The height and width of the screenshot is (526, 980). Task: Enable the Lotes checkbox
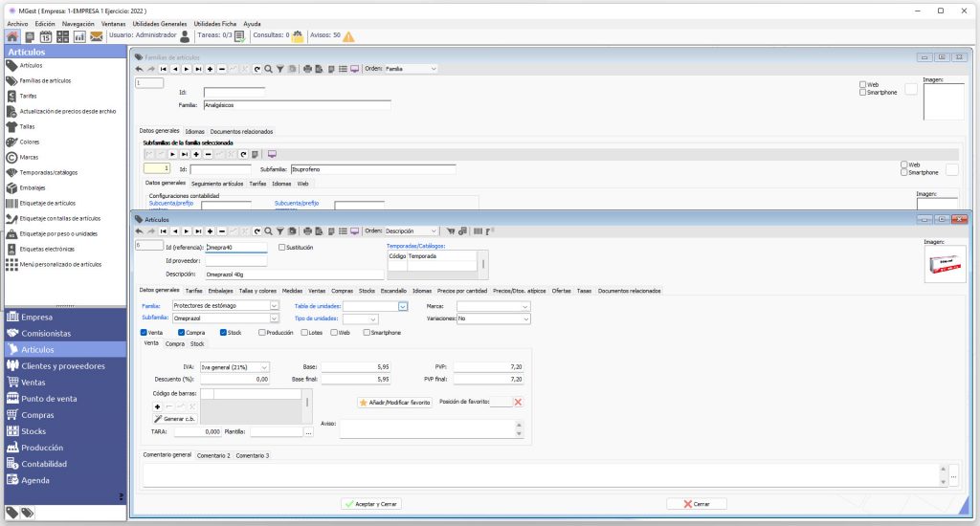304,333
